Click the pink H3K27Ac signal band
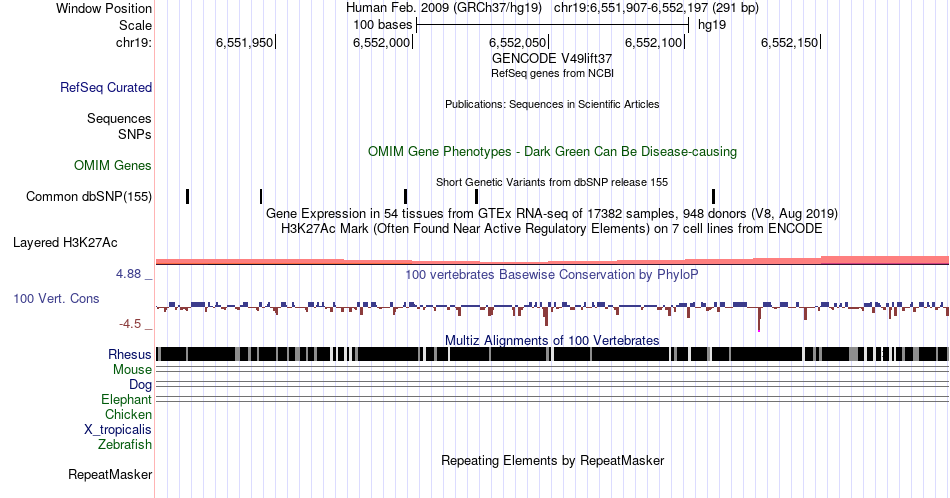The image size is (950, 498). (552, 261)
